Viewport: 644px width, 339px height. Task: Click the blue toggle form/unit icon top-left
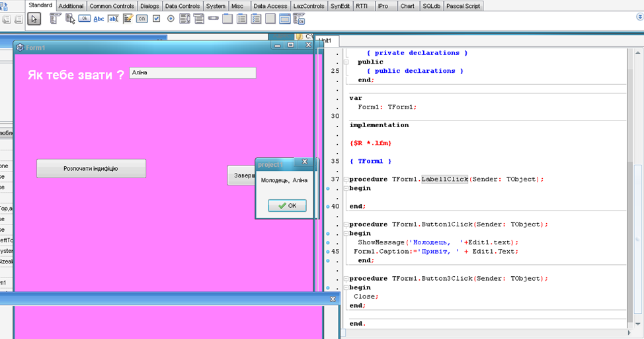4,6
